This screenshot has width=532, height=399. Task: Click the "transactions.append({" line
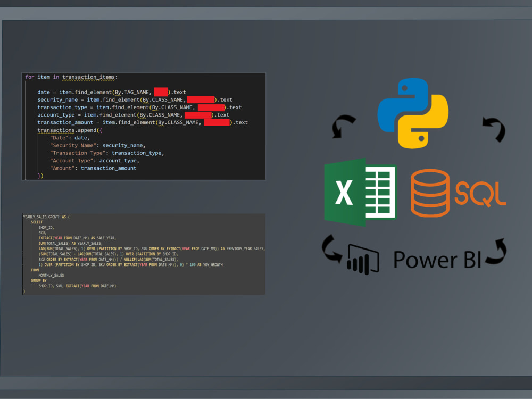[70, 130]
